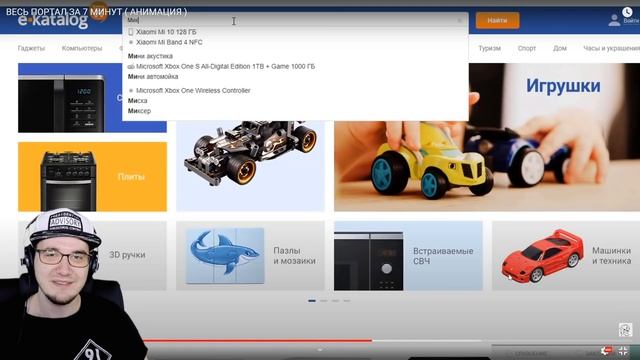Choose the Миксер suggestion
640x360 pixels.
click(139, 111)
